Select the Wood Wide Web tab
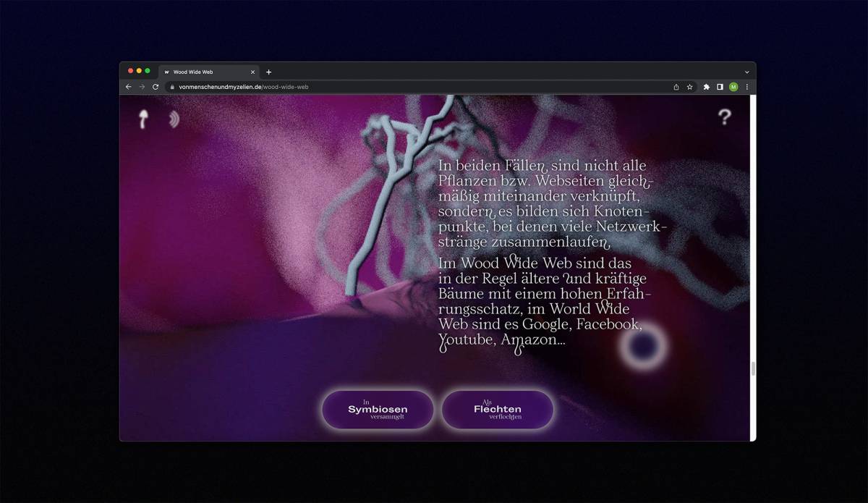The width and height of the screenshot is (868, 503). point(203,72)
